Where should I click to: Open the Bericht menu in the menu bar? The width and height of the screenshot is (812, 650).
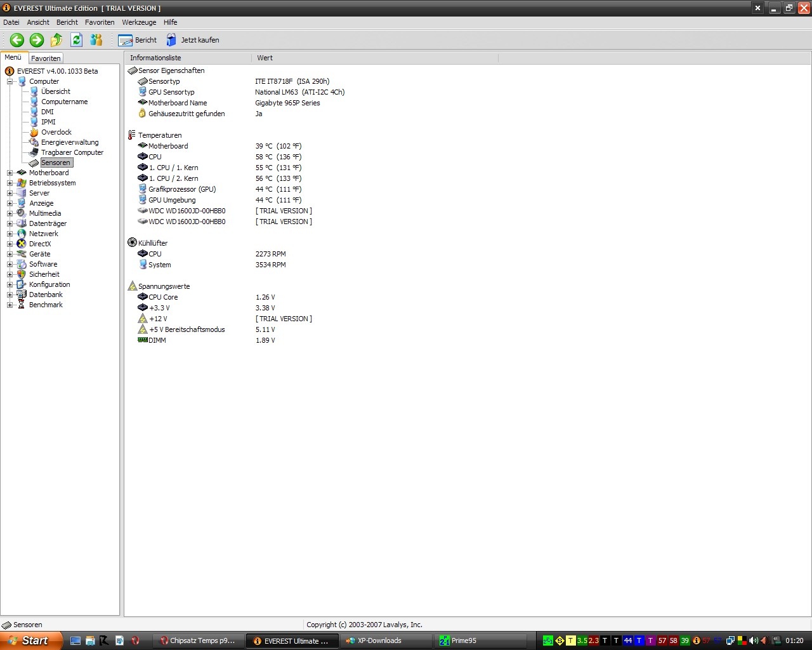click(x=67, y=22)
